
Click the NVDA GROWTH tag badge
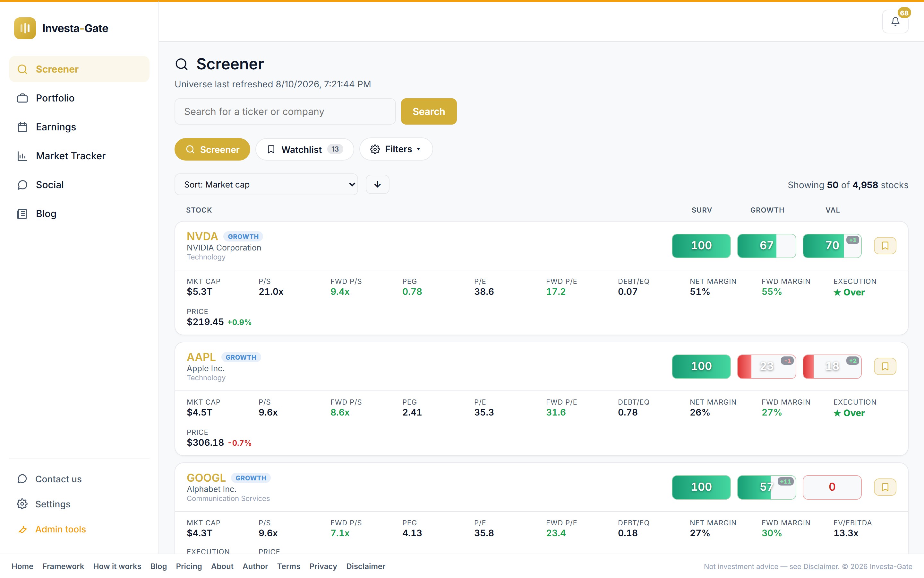coord(243,237)
